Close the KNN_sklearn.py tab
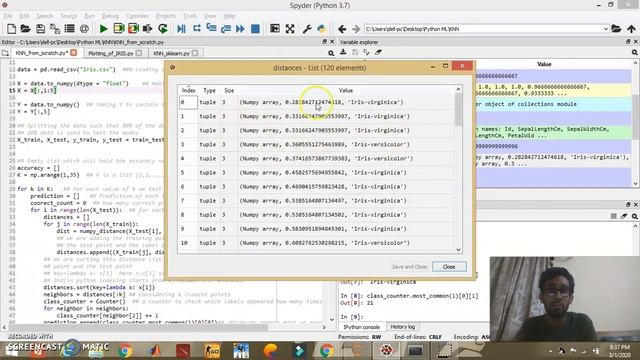 [195, 53]
